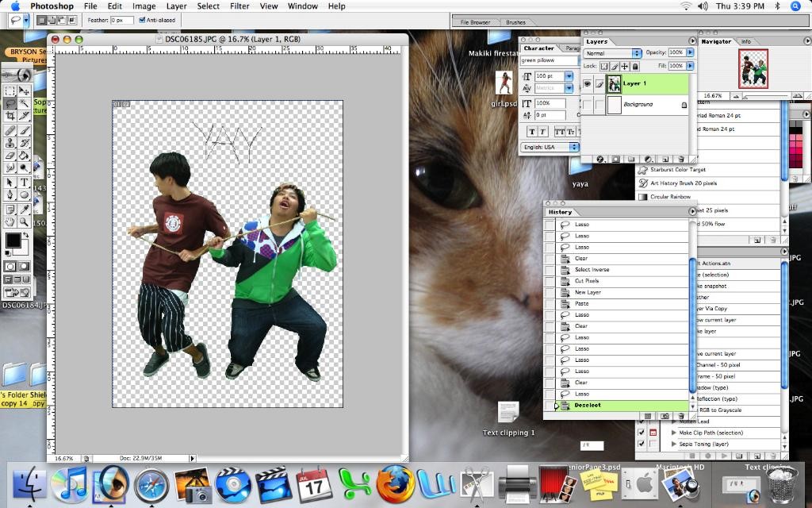Open Lasso tool preset picker dropdown
This screenshot has height=508, width=812.
pyautogui.click(x=26, y=21)
